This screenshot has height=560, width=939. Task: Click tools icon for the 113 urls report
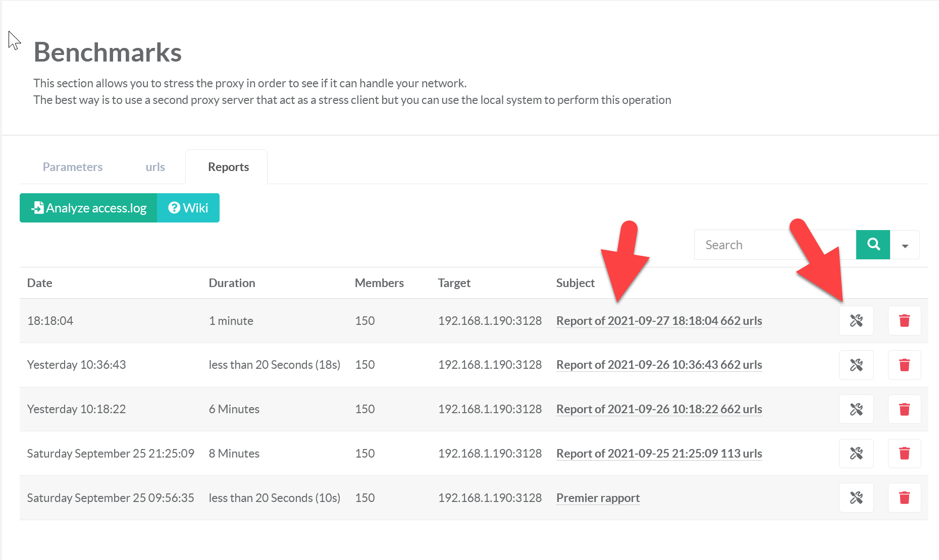click(856, 454)
